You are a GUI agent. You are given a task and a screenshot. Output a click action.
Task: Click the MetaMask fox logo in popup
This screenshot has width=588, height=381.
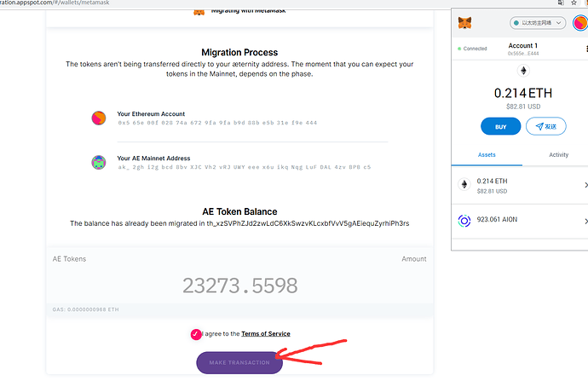tap(464, 23)
